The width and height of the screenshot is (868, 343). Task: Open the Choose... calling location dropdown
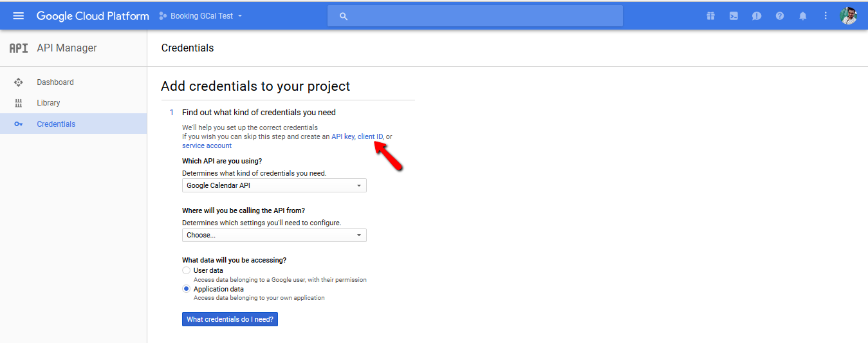[274, 235]
